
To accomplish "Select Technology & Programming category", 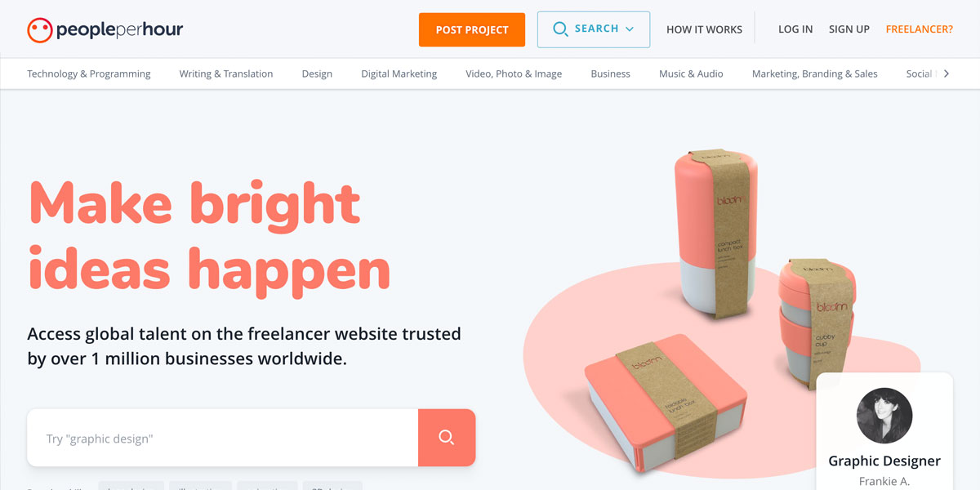I will 89,73.
